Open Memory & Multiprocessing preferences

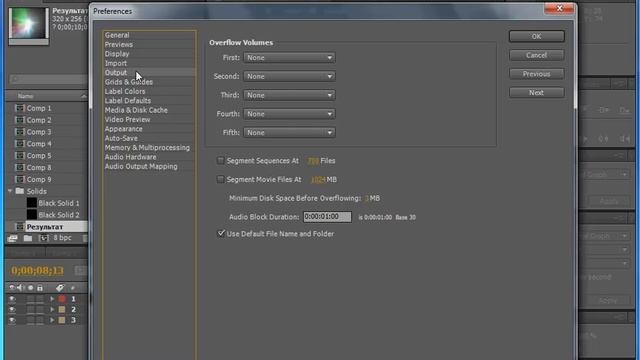tap(147, 148)
